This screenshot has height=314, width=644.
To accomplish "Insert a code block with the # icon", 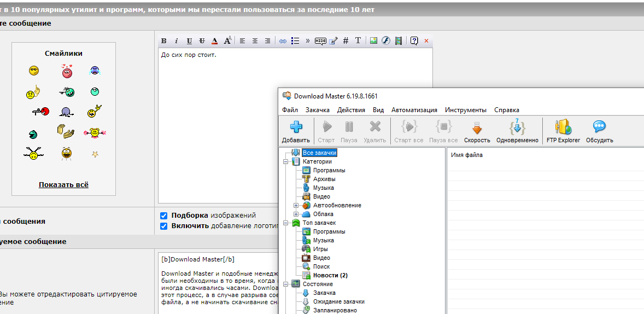I will [x=346, y=40].
